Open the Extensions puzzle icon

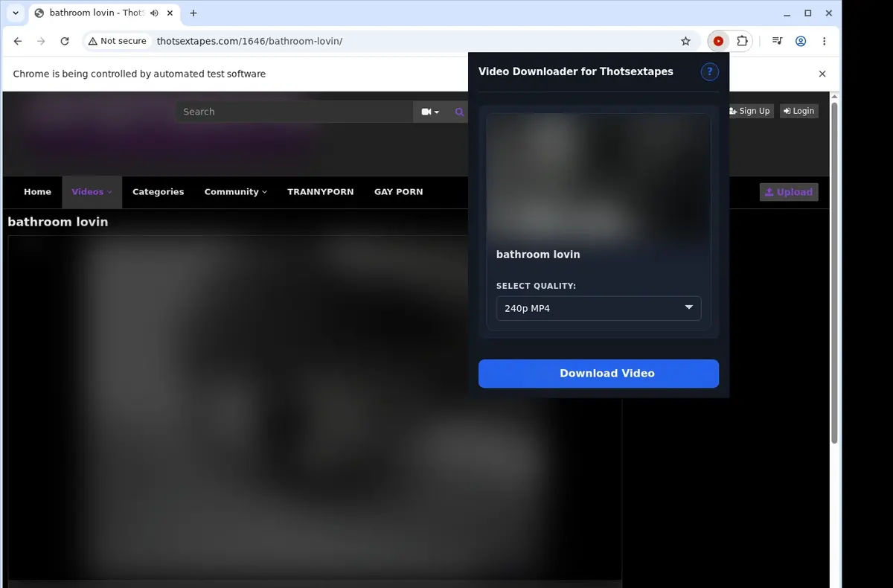point(742,42)
